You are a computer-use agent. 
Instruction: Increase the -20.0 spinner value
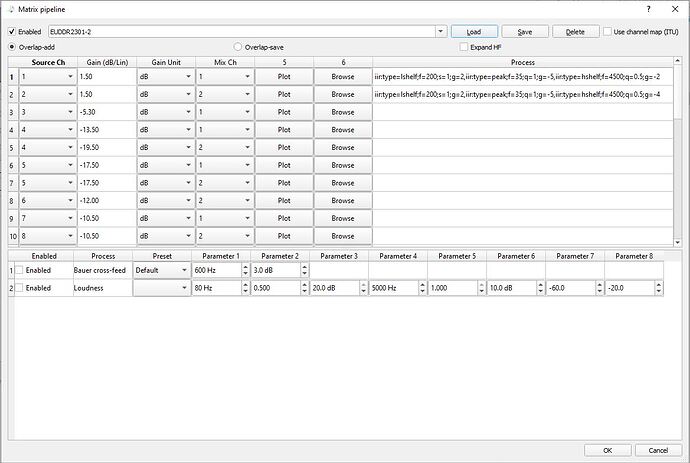(x=658, y=285)
